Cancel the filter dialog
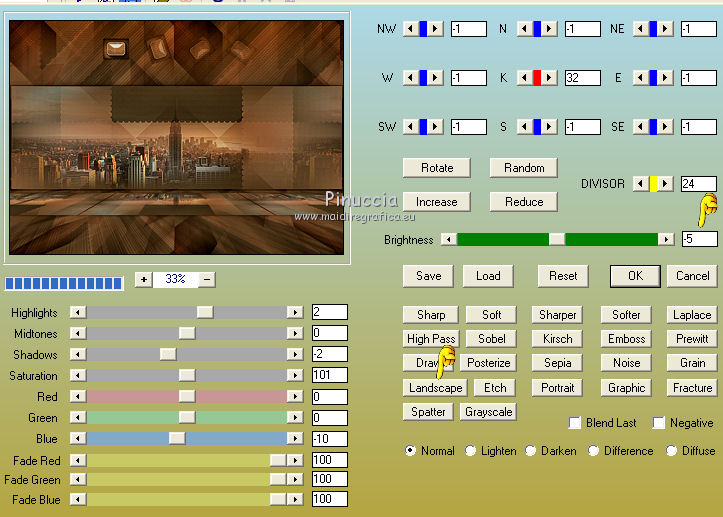Image resolution: width=723 pixels, height=517 pixels. (693, 276)
